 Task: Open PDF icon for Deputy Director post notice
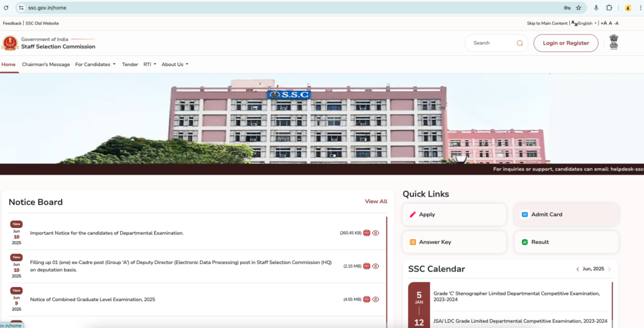tap(367, 266)
